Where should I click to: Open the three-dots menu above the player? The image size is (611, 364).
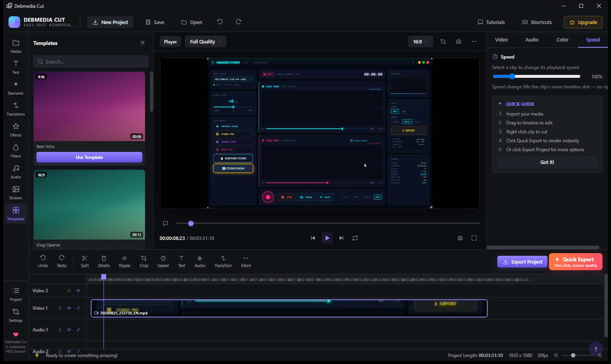point(474,41)
